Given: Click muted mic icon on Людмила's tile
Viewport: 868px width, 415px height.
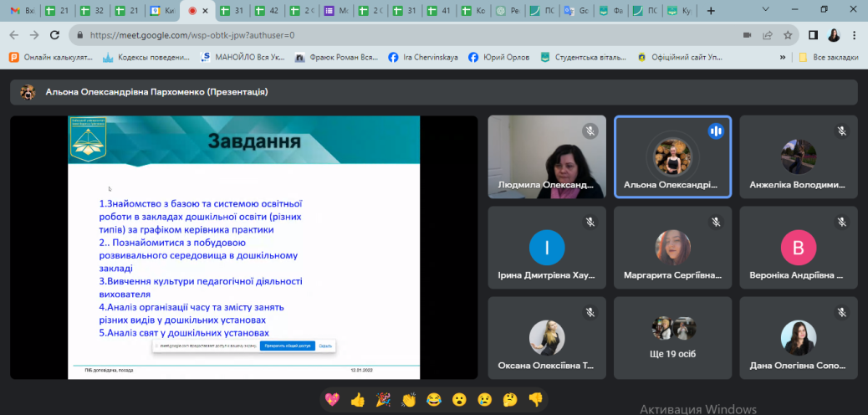Looking at the screenshot, I should click(590, 131).
